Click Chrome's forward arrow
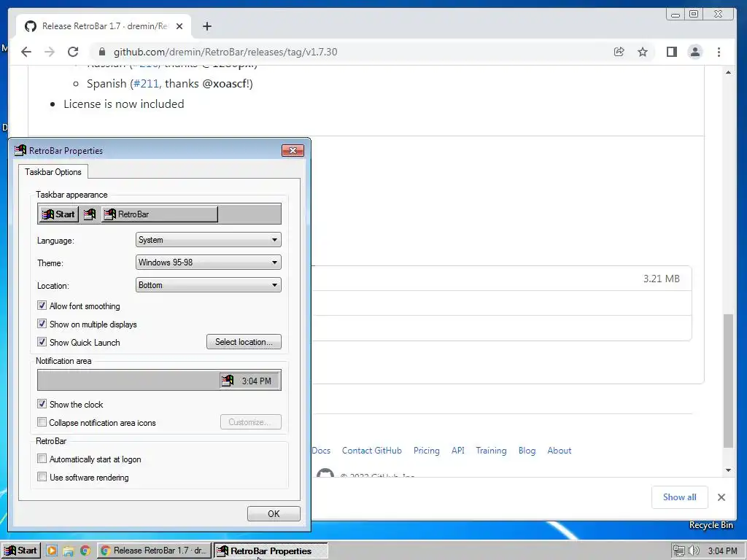747x560 pixels. [x=50, y=52]
